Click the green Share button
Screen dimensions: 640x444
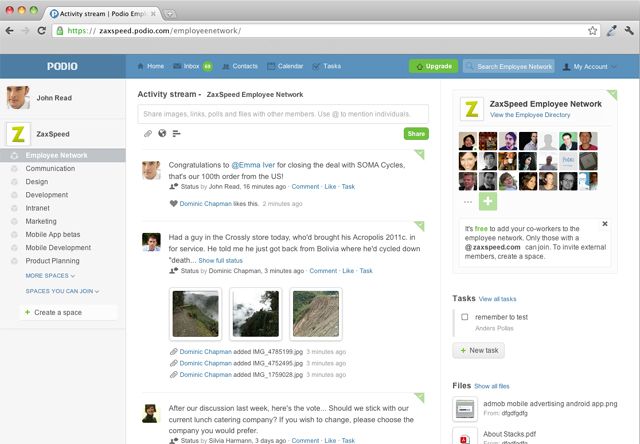pyautogui.click(x=416, y=134)
